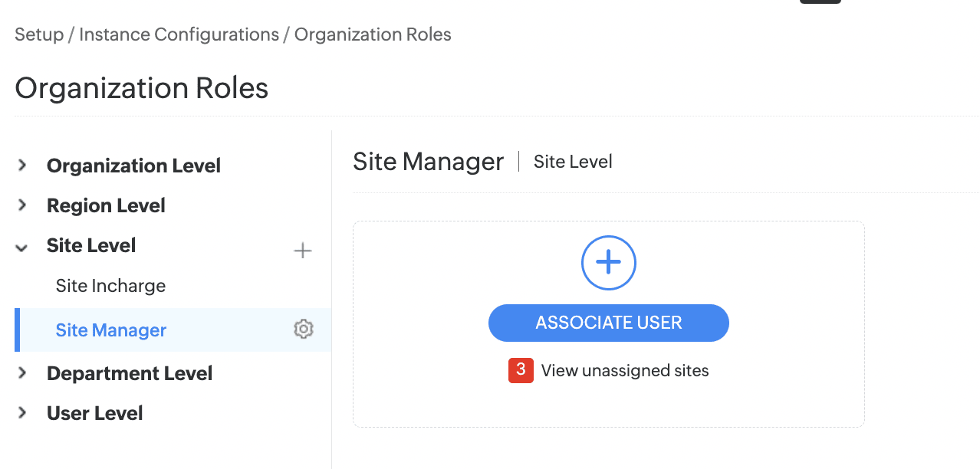Click the Region Level label
The height and width of the screenshot is (469, 980).
pyautogui.click(x=106, y=205)
